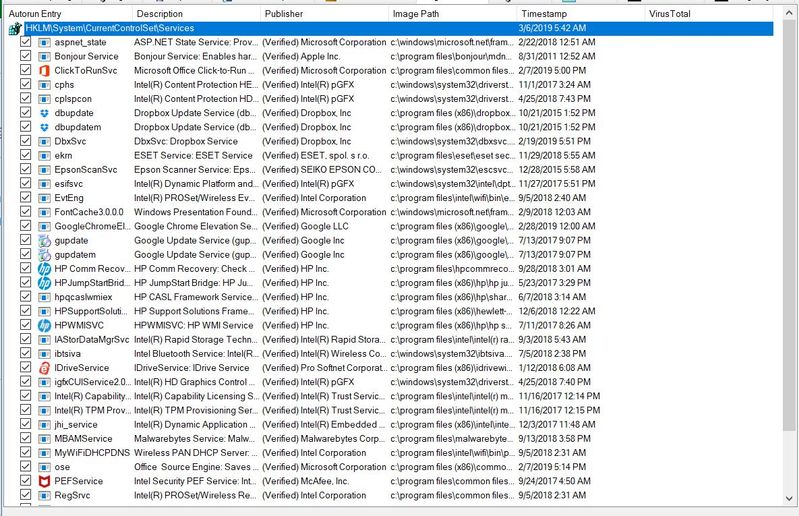Sort by the Image Path column header
799x516 pixels.
(x=452, y=14)
